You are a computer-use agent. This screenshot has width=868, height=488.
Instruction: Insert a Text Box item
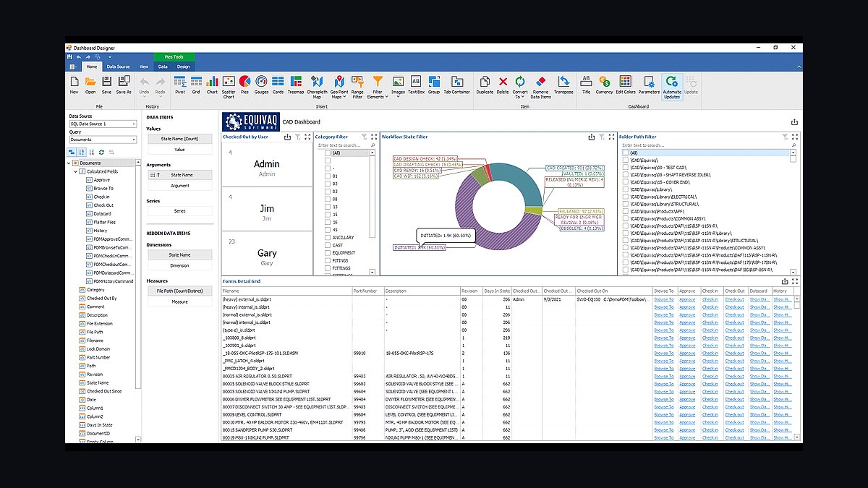(x=416, y=85)
